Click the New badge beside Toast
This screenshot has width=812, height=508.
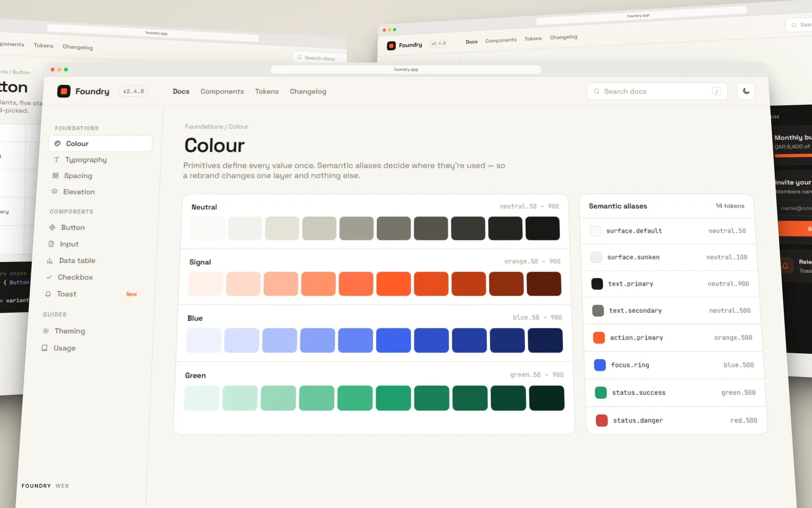pos(131,294)
